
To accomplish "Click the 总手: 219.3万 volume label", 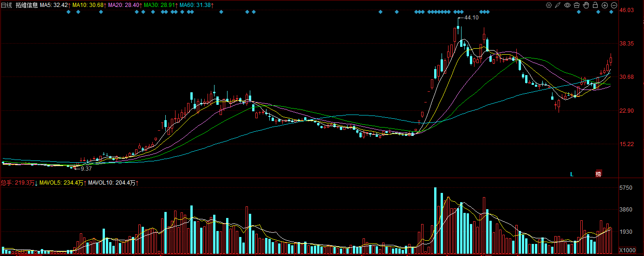I will click(x=19, y=183).
